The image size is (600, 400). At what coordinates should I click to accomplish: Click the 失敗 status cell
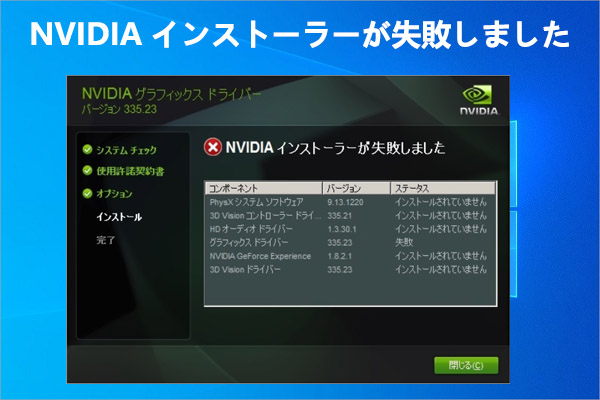click(404, 242)
